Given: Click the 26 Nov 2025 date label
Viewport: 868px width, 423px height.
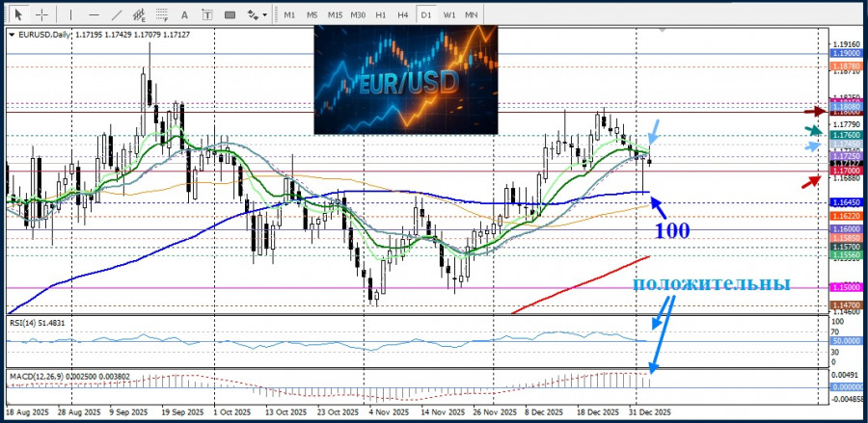Looking at the screenshot, I should coord(495,412).
